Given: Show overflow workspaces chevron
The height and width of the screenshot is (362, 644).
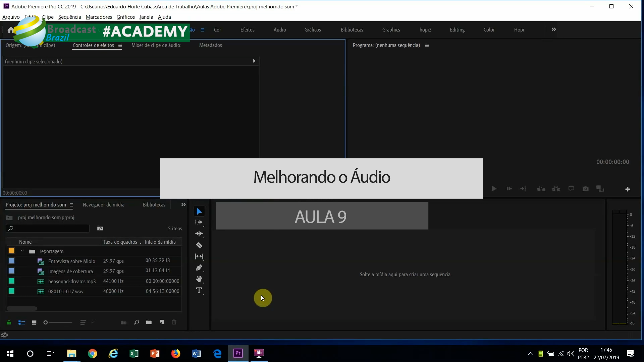Looking at the screenshot, I should [x=554, y=29].
